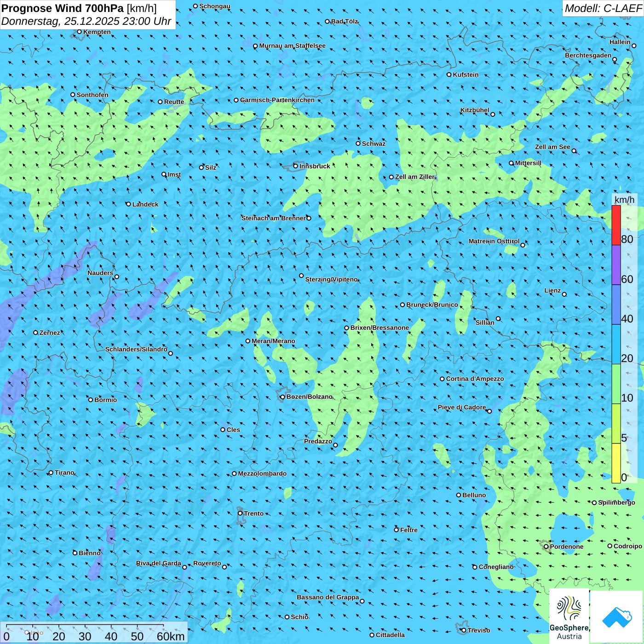Image resolution: width=644 pixels, height=644 pixels.
Task: Click the blue cloud arrow logo
Action: (x=617, y=617)
